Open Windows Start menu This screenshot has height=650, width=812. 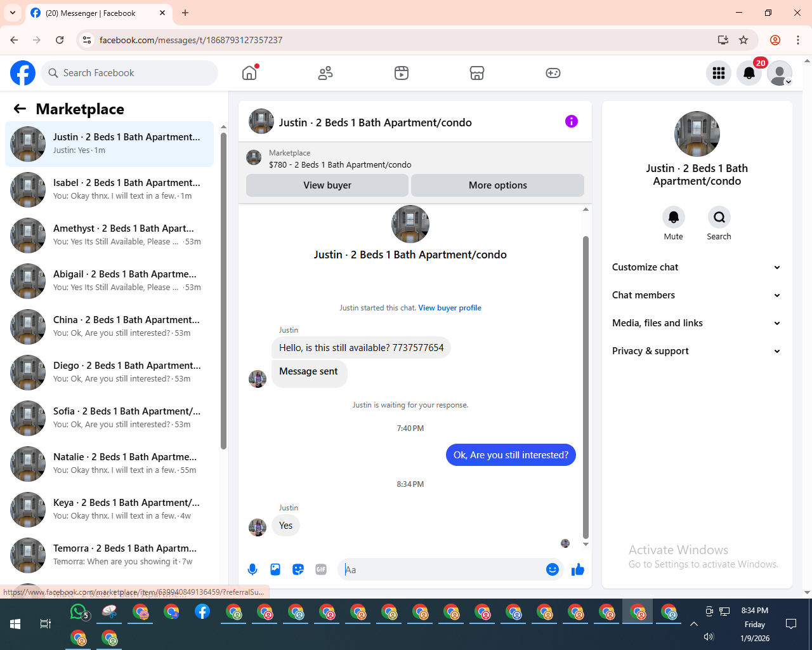pyautogui.click(x=15, y=624)
